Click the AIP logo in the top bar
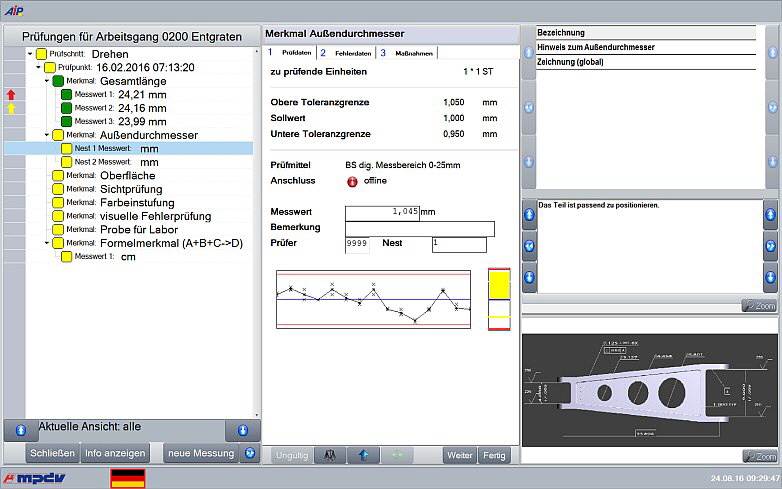The width and height of the screenshot is (782, 489). (14, 11)
